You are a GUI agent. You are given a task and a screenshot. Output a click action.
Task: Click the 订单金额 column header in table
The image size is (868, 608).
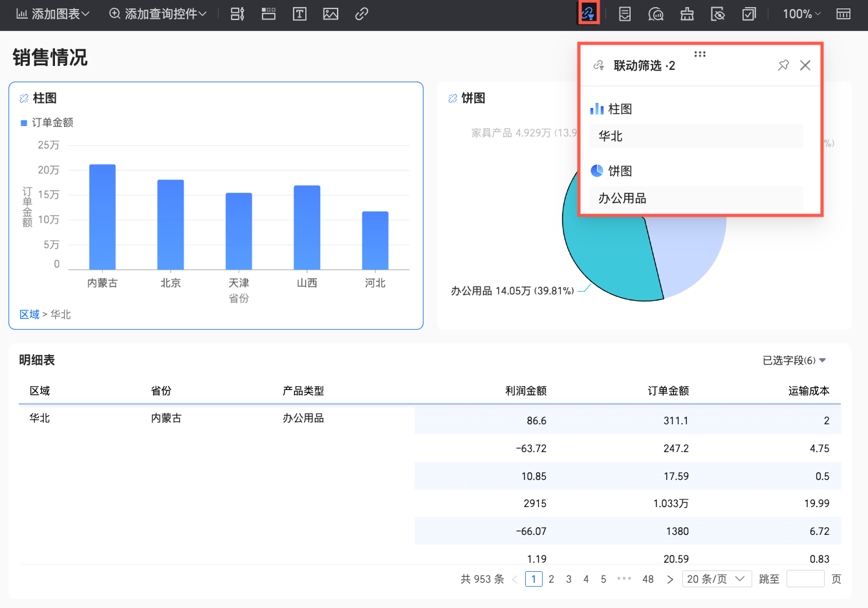tap(668, 391)
